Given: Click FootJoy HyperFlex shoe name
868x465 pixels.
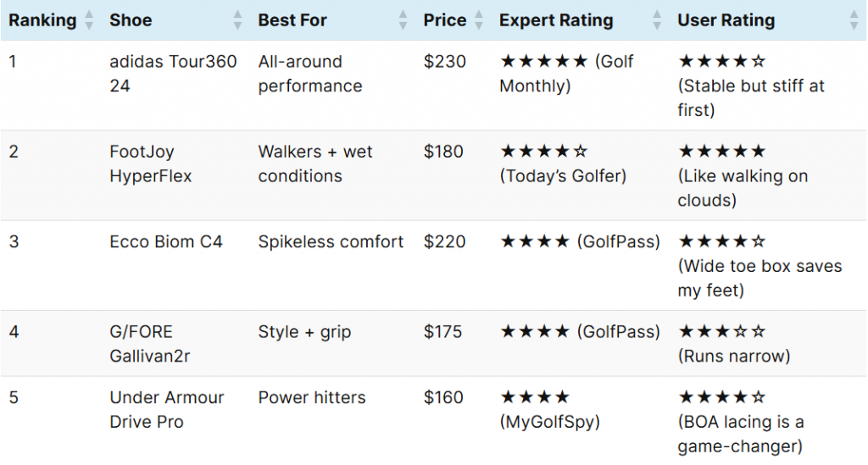Looking at the screenshot, I should click(x=151, y=164).
